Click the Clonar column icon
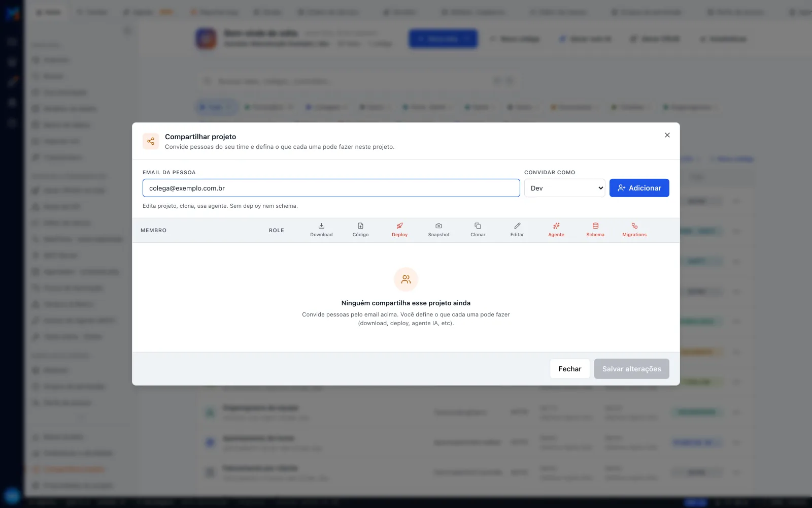812x508 pixels. [478, 226]
